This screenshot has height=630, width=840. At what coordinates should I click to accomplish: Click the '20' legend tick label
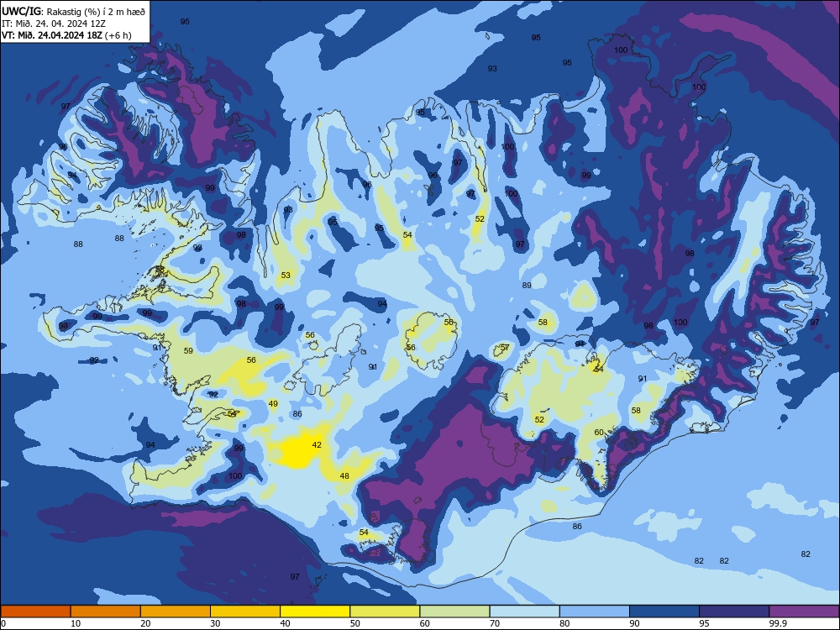pyautogui.click(x=145, y=623)
